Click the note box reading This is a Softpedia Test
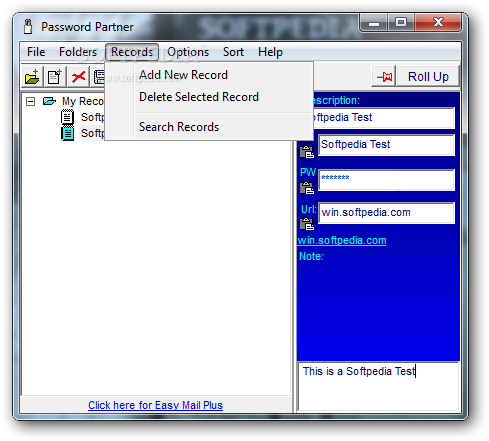Image resolution: width=489 pixels, height=441 pixels. (x=378, y=387)
